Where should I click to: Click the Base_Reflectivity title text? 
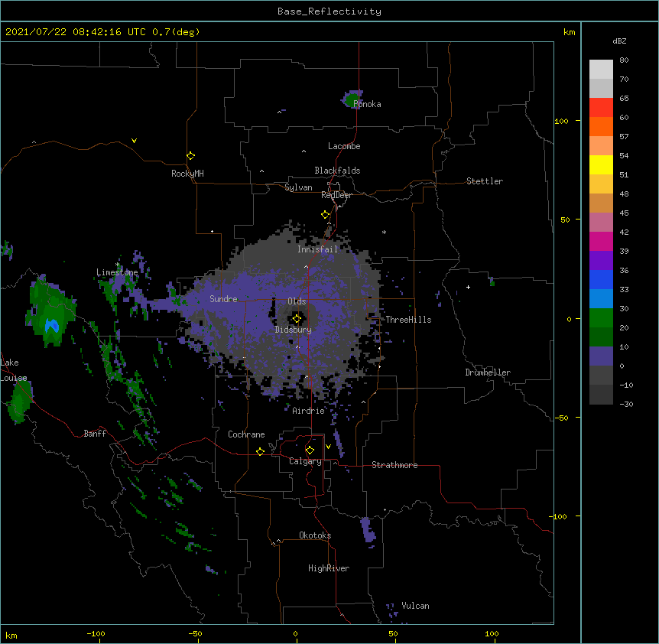point(329,11)
